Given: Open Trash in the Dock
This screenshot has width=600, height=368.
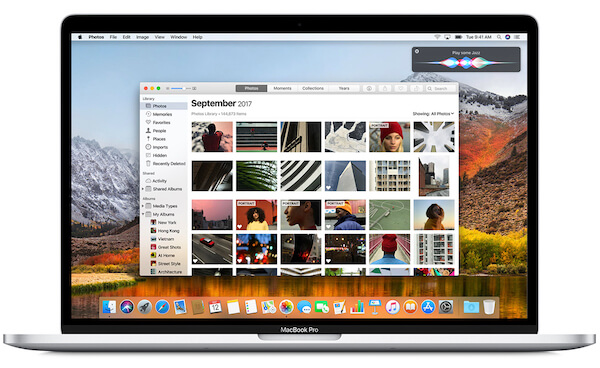Looking at the screenshot, I should [x=489, y=307].
